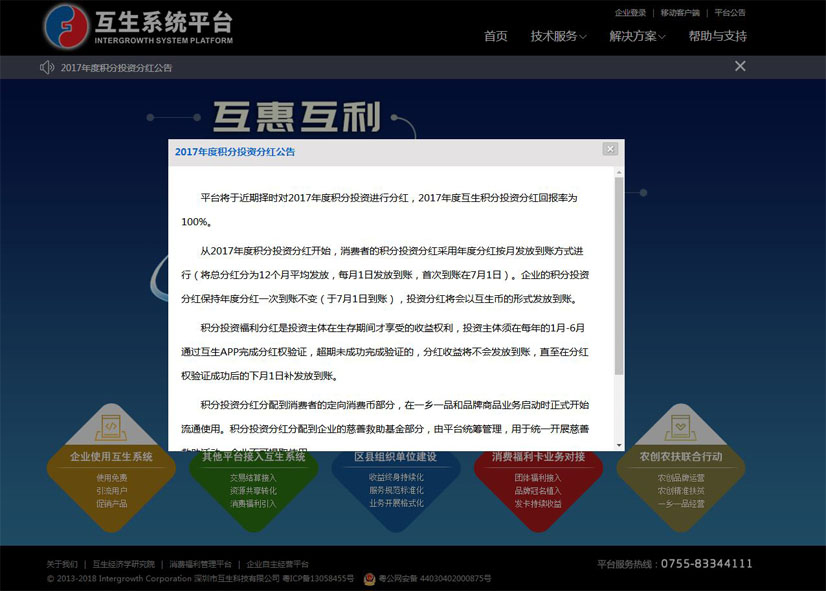Expand the 解决方案 dropdown menu
826x591 pixels.
(637, 36)
